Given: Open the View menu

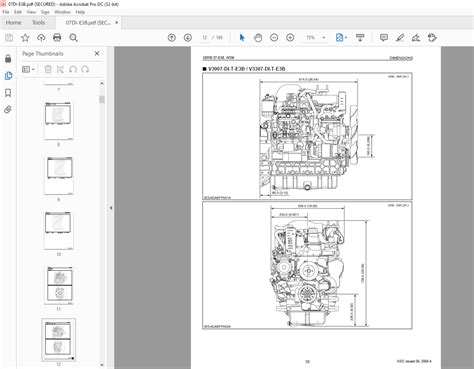Looking at the screenshot, I should (x=31, y=12).
